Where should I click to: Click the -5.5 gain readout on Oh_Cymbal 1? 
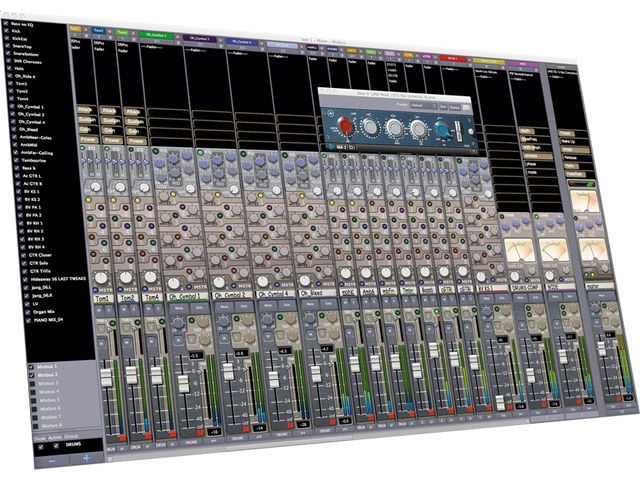tap(195, 356)
